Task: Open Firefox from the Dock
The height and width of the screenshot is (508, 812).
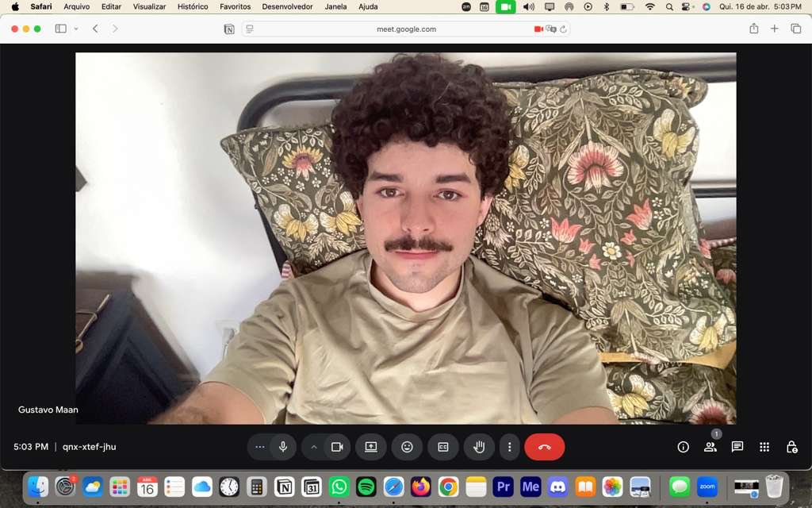Action: point(421,487)
